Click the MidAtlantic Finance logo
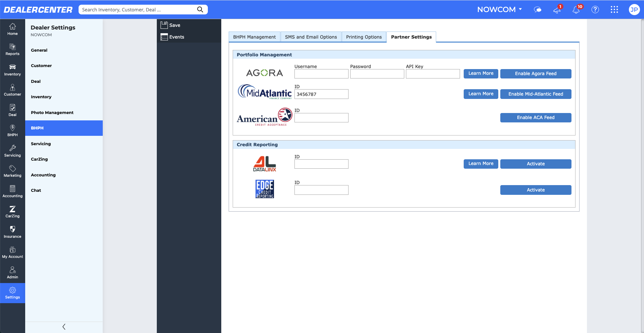 (265, 92)
